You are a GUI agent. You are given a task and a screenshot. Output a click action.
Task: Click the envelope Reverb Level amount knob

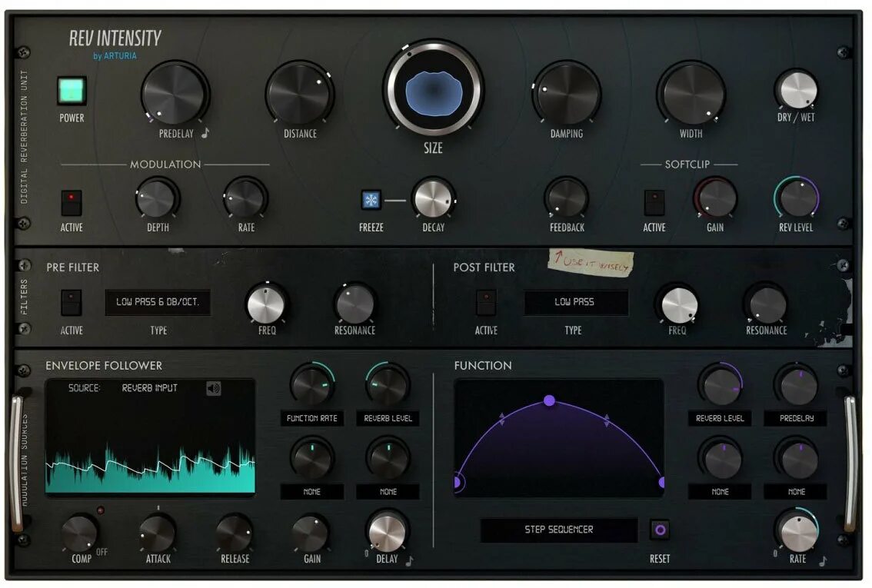[x=388, y=385]
